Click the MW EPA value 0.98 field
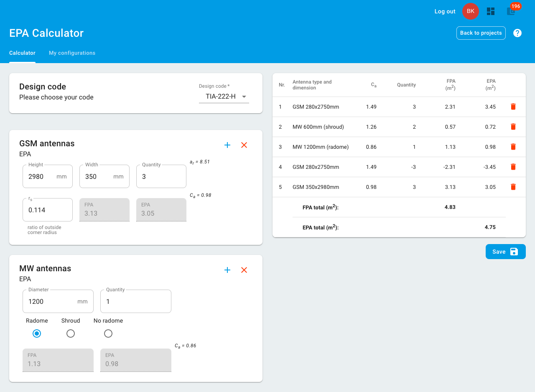This screenshot has height=392, width=535. (136, 360)
